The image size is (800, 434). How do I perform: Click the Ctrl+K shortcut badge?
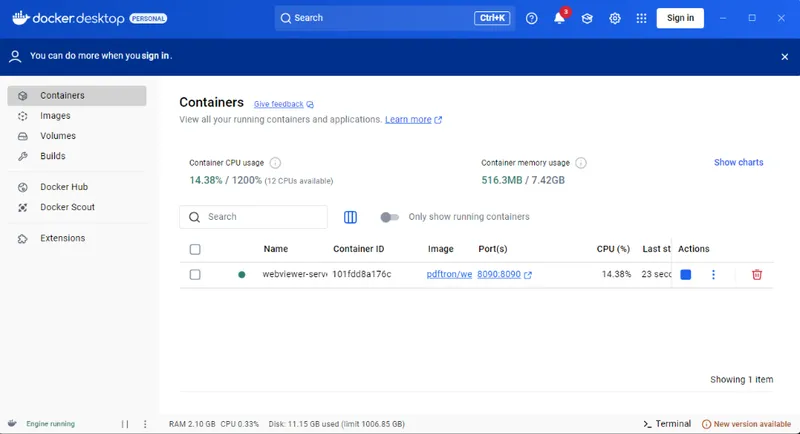(492, 18)
